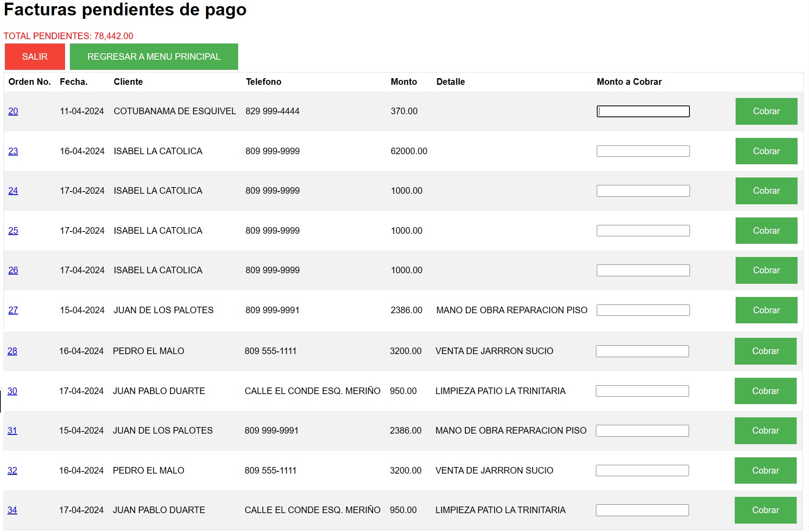Open order number 27 link

coord(13,310)
